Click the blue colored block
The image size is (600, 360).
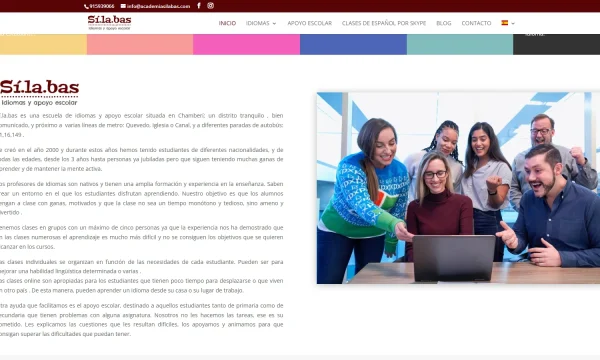353,44
